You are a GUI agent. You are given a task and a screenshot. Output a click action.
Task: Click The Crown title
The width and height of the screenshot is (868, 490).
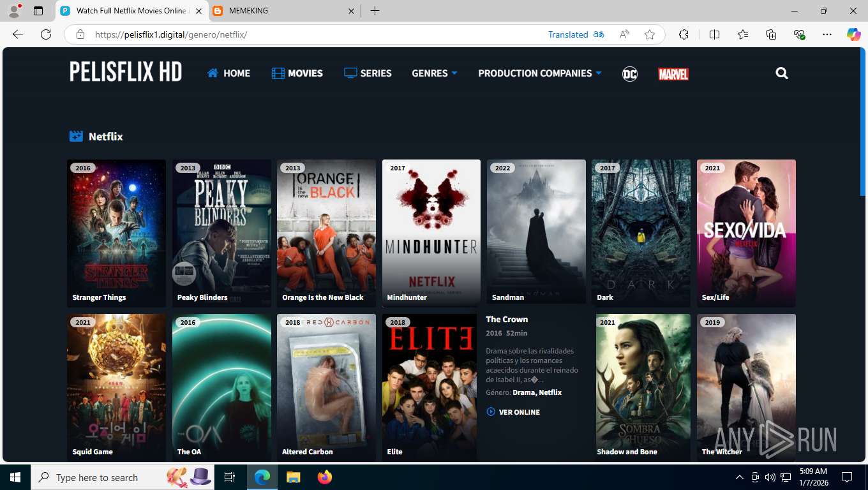pyautogui.click(x=507, y=319)
